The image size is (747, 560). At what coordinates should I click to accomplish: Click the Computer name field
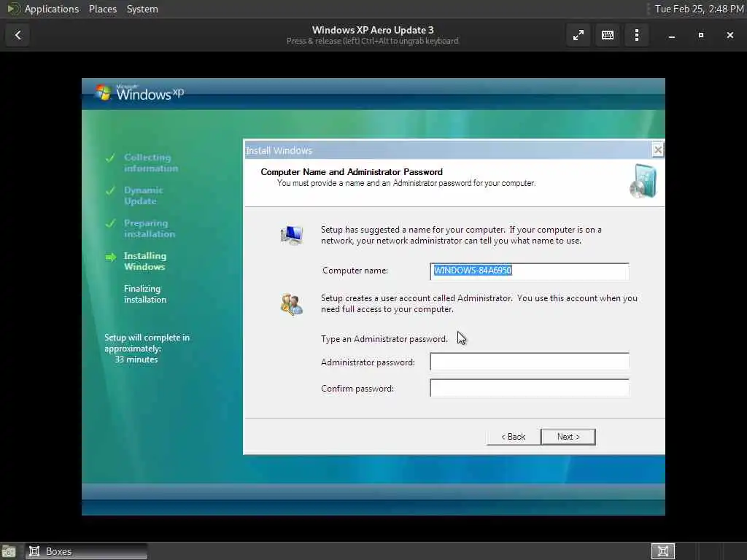(x=530, y=271)
